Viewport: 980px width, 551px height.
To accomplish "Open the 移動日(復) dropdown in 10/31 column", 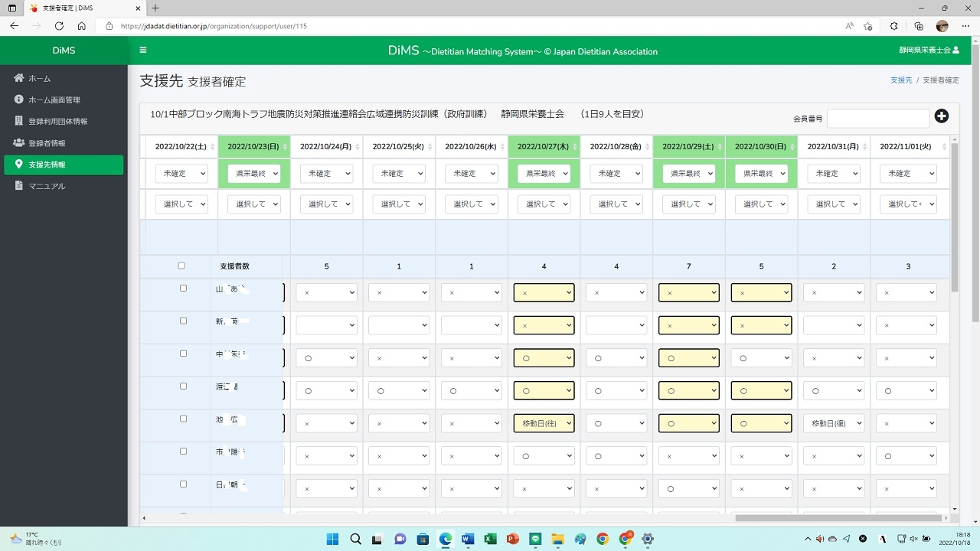I will [834, 422].
